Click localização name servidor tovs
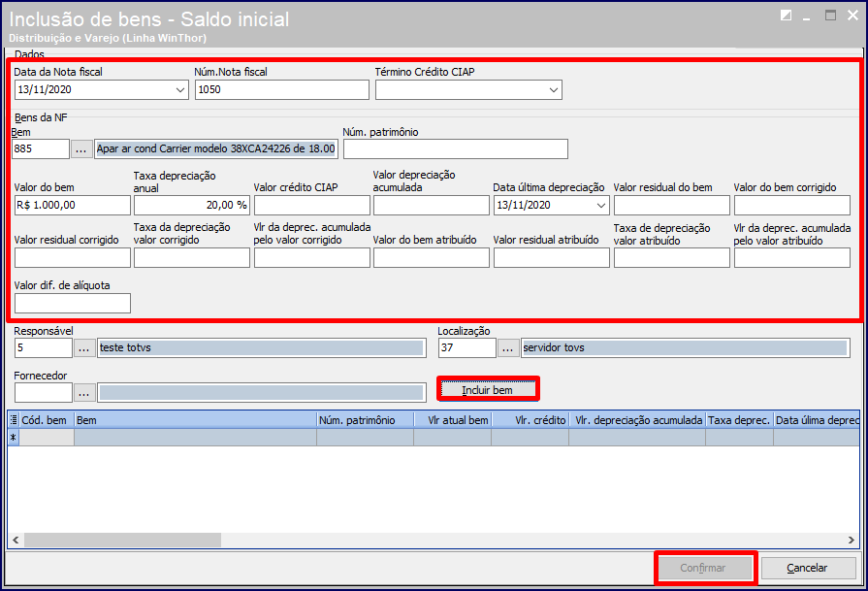 tap(686, 347)
